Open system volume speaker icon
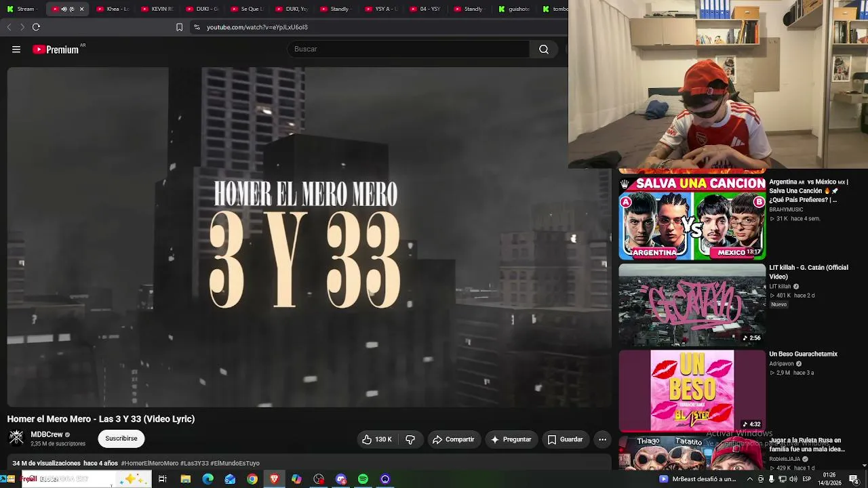Viewport: 868px width, 488px height. point(793,479)
